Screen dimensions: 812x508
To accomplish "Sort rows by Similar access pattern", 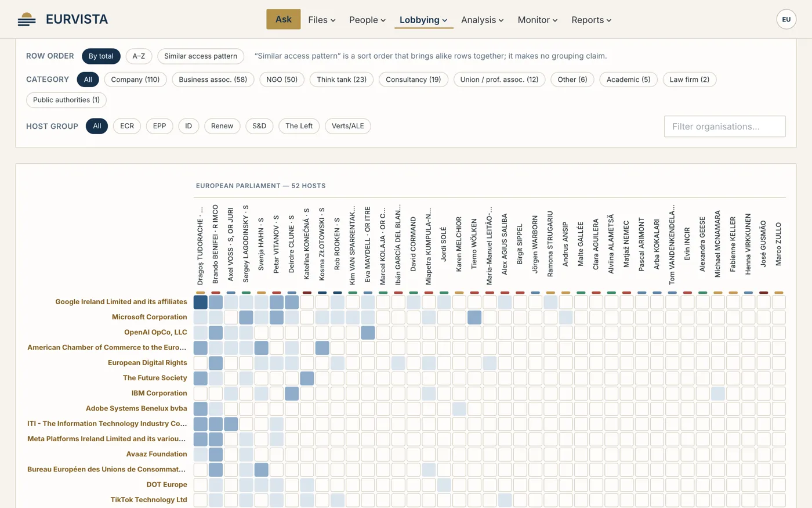I will click(x=201, y=56).
